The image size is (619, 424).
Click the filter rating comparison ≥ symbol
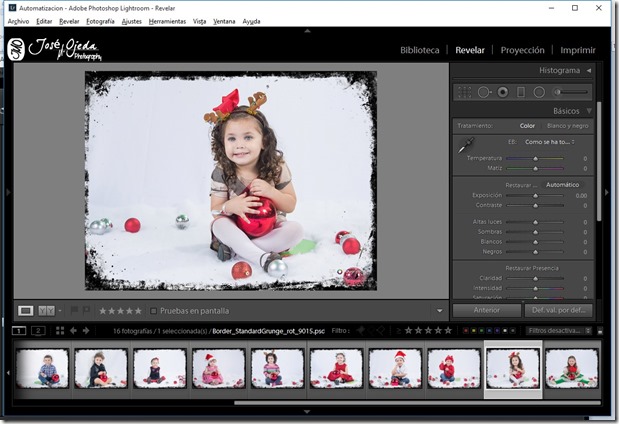[398, 331]
